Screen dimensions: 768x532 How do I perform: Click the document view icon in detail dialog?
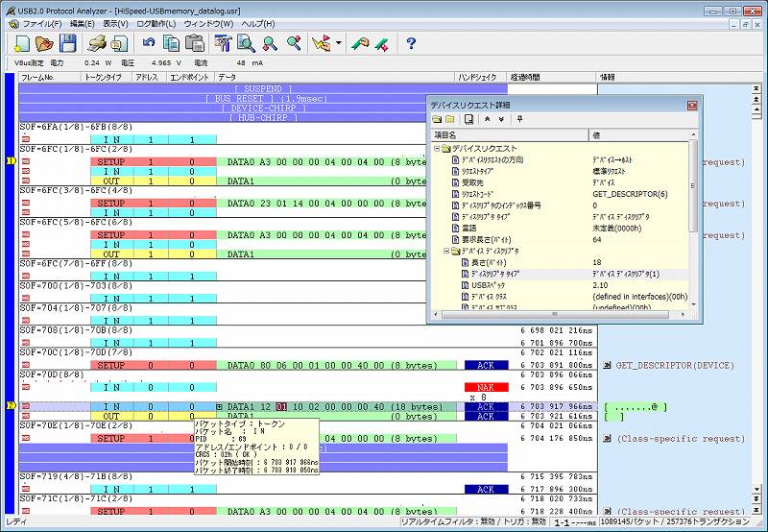click(x=468, y=119)
